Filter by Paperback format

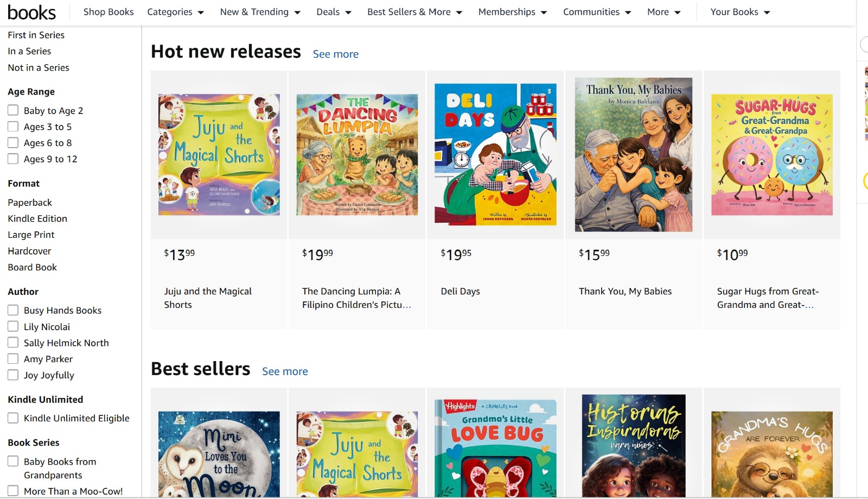(x=30, y=203)
